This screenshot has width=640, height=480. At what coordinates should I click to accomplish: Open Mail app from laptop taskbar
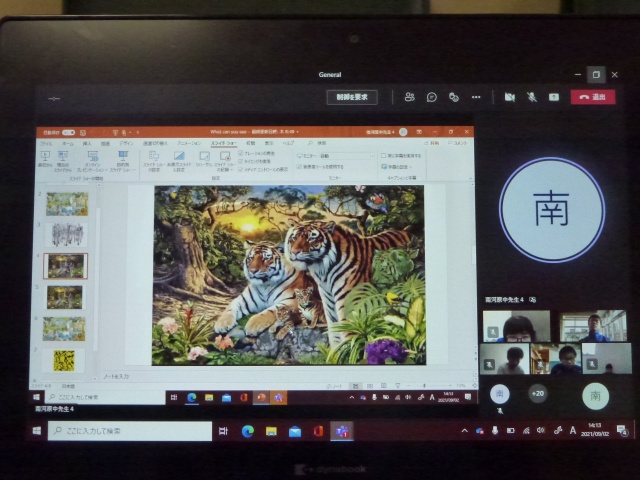pyautogui.click(x=295, y=431)
